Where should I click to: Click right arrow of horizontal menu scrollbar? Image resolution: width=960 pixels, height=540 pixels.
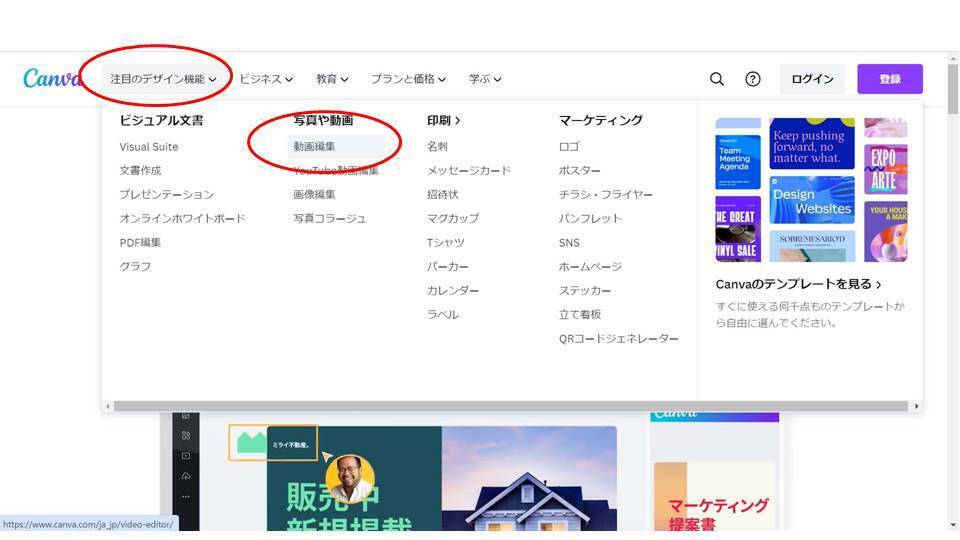click(916, 406)
